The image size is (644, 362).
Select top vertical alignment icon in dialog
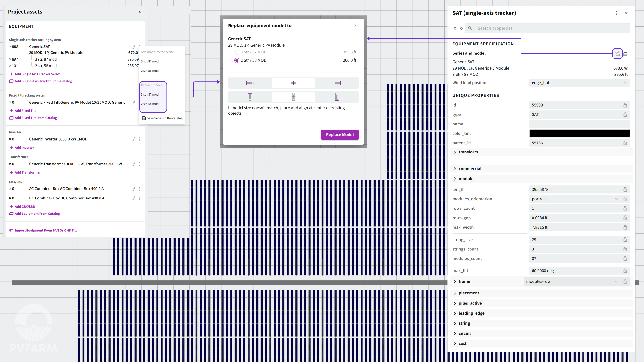pos(250,97)
